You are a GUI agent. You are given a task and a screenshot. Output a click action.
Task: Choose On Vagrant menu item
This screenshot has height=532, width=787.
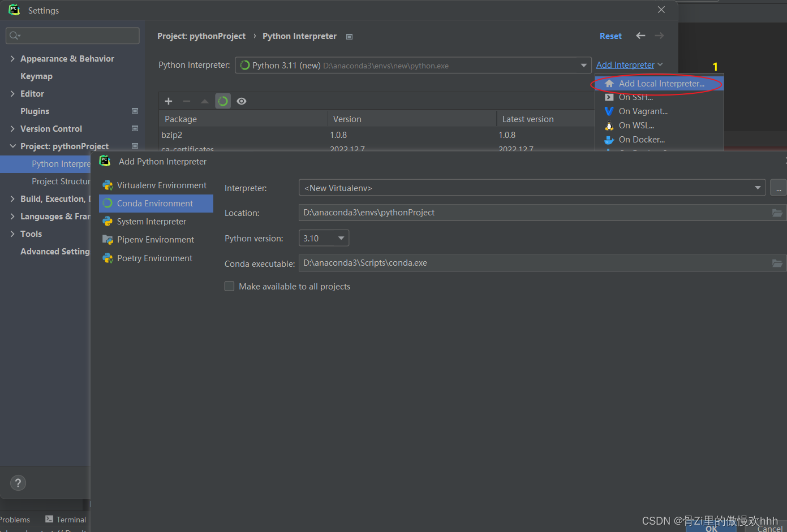(x=659, y=111)
